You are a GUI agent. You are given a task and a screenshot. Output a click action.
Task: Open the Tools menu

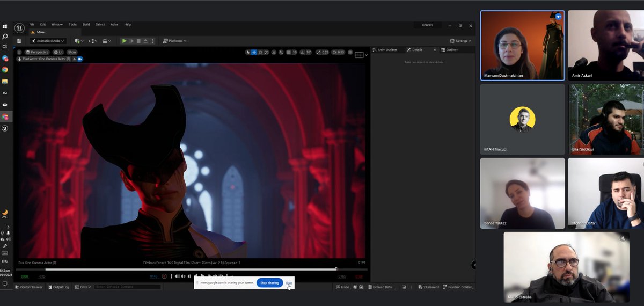[x=72, y=24]
